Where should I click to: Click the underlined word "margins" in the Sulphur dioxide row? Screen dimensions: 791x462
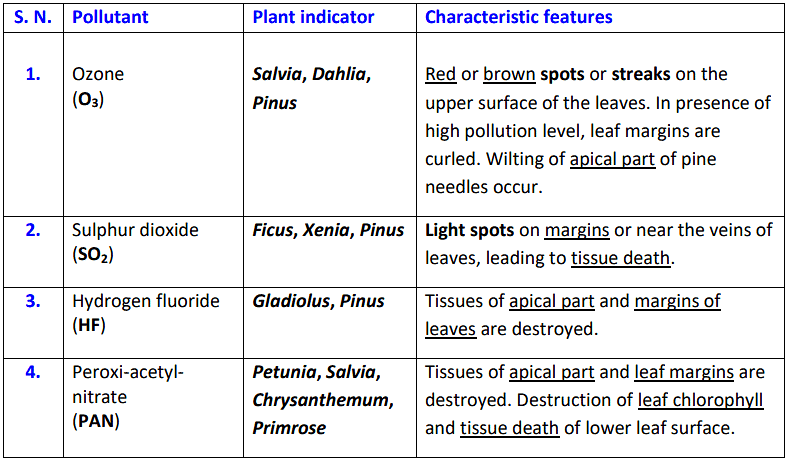577,230
